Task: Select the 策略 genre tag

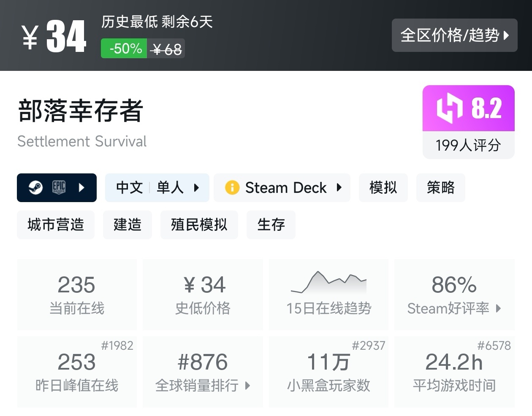Action: coord(440,187)
